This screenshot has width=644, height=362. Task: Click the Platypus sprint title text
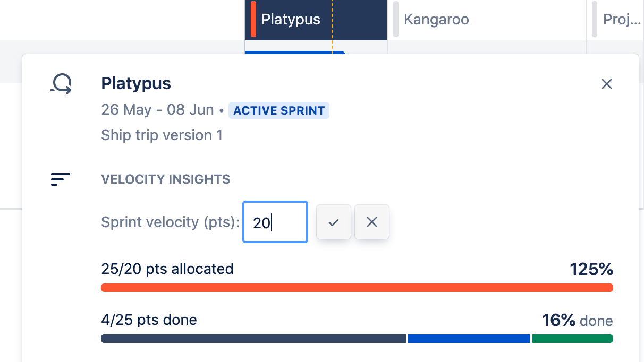click(136, 84)
